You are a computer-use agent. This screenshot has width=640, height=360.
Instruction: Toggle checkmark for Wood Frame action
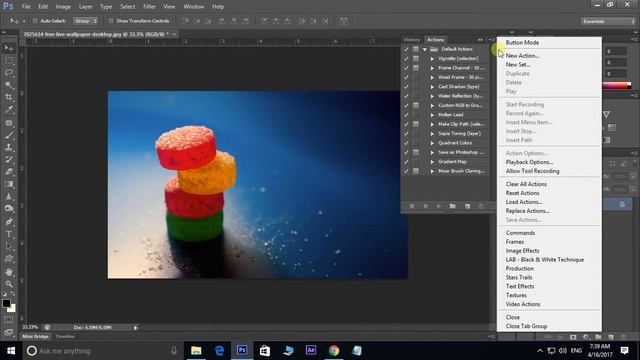tap(406, 77)
